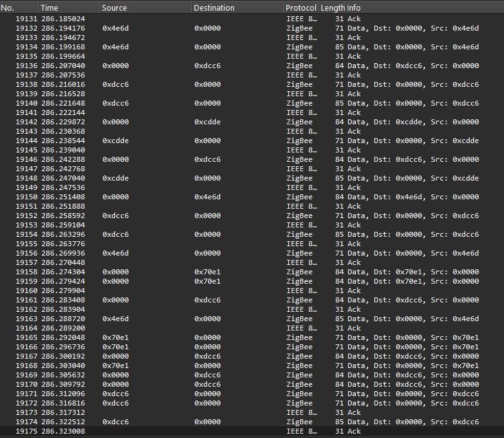Select packet 19158 to 0x70e1

pyautogui.click(x=252, y=272)
